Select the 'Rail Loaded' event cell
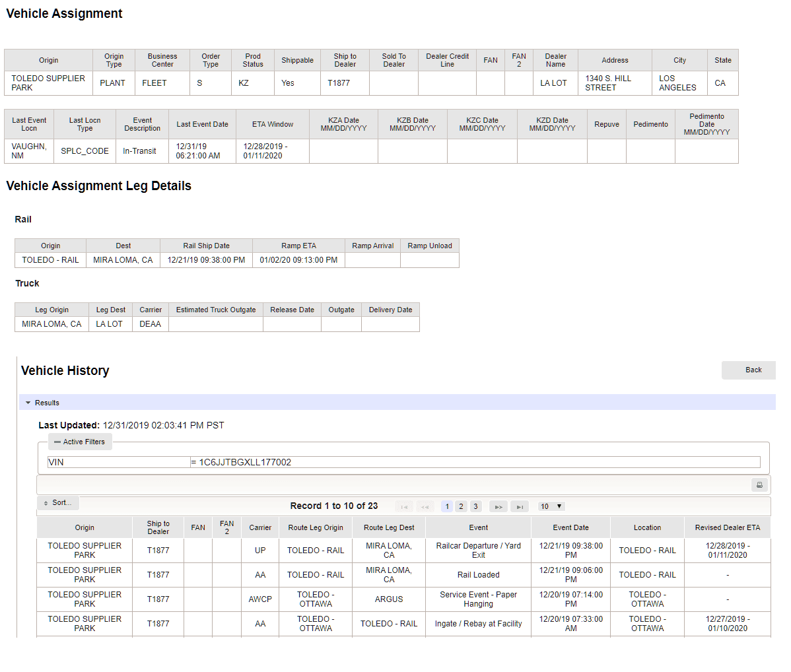The height and width of the screenshot is (672, 791). coord(478,574)
